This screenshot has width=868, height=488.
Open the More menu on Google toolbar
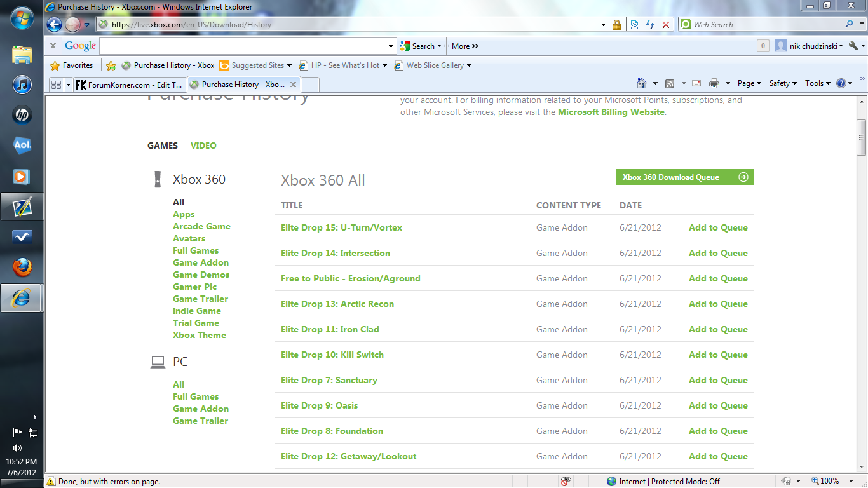[x=465, y=46]
